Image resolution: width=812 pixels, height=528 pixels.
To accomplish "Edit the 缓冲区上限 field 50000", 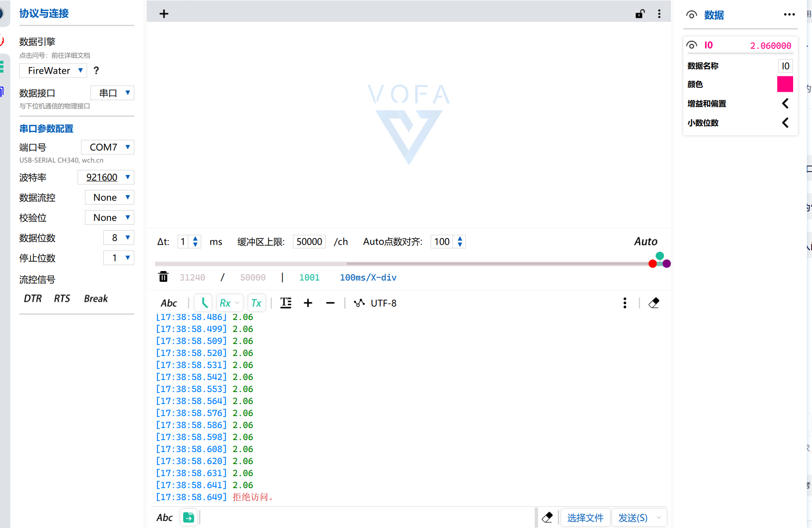I will pos(309,241).
